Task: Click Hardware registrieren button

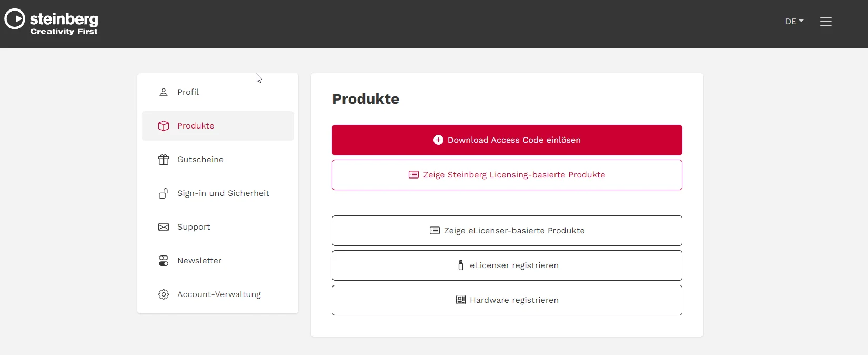Action: (507, 300)
